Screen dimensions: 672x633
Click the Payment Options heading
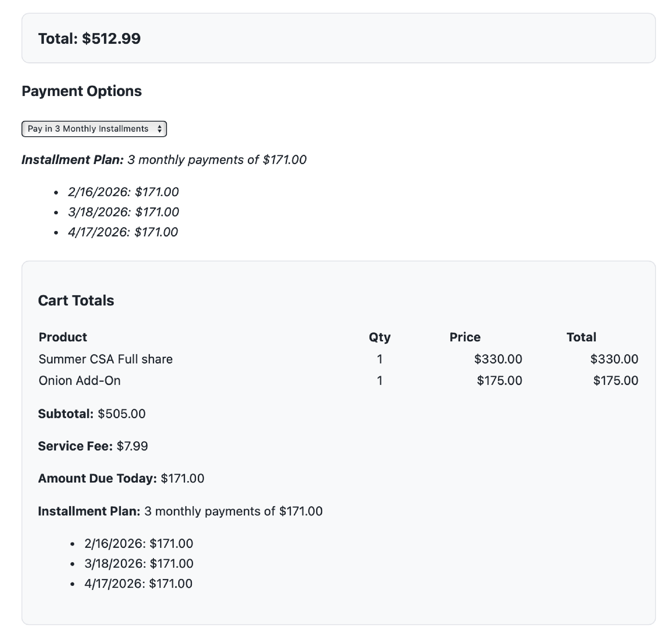82,91
